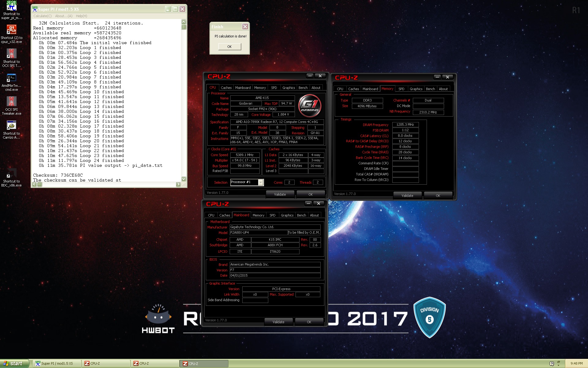
Task: Switch to CPU tab in Mainboard window
Action: pos(211,215)
